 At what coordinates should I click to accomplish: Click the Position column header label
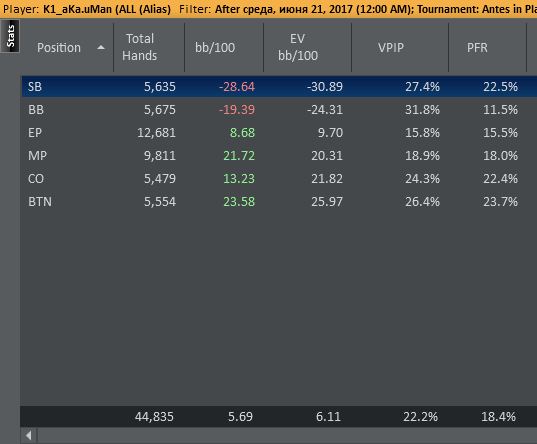tap(59, 48)
